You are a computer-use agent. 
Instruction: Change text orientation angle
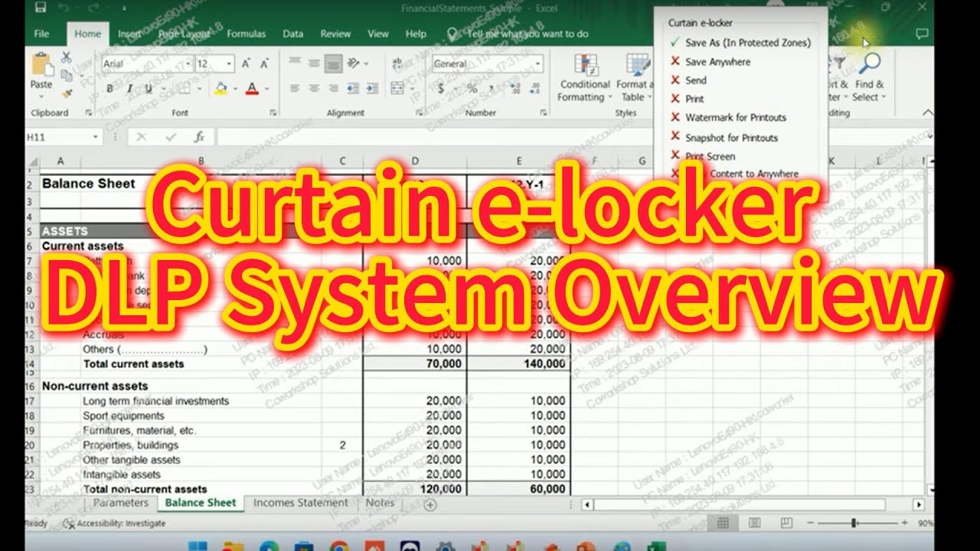pyautogui.click(x=354, y=64)
